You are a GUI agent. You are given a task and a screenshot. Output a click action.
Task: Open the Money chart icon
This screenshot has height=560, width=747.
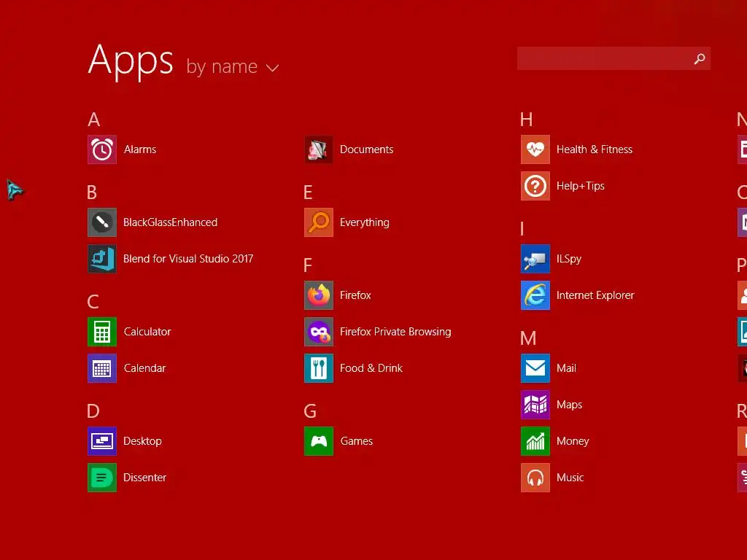pyautogui.click(x=535, y=441)
